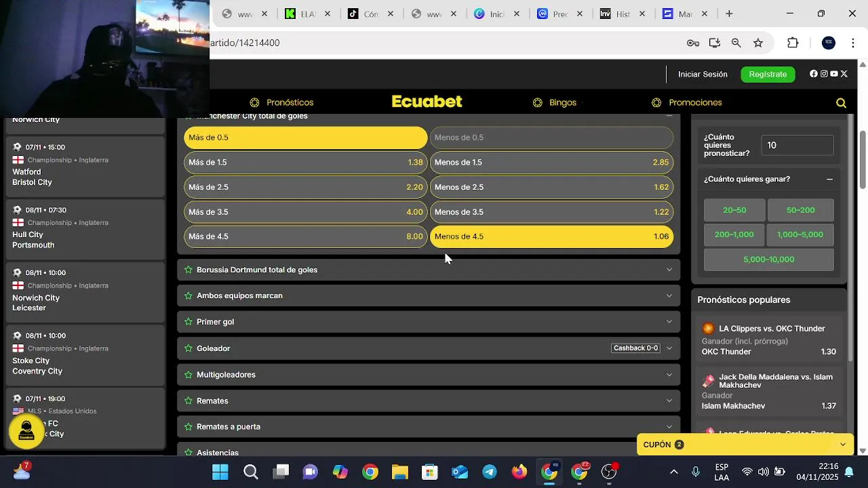Favorite the Remates market star
Viewport: 868px width, 488px height.
[x=189, y=401]
